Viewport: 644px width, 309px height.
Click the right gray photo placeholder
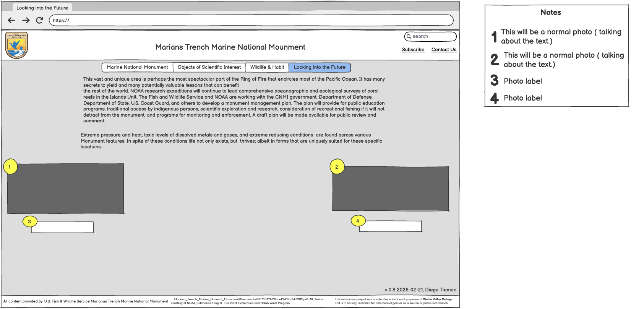(x=391, y=189)
